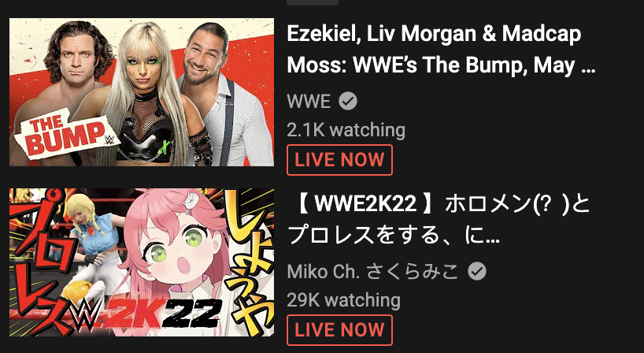Click the verified checkmark beside Miko Ch.
The height and width of the screenshot is (353, 644).
click(x=477, y=271)
